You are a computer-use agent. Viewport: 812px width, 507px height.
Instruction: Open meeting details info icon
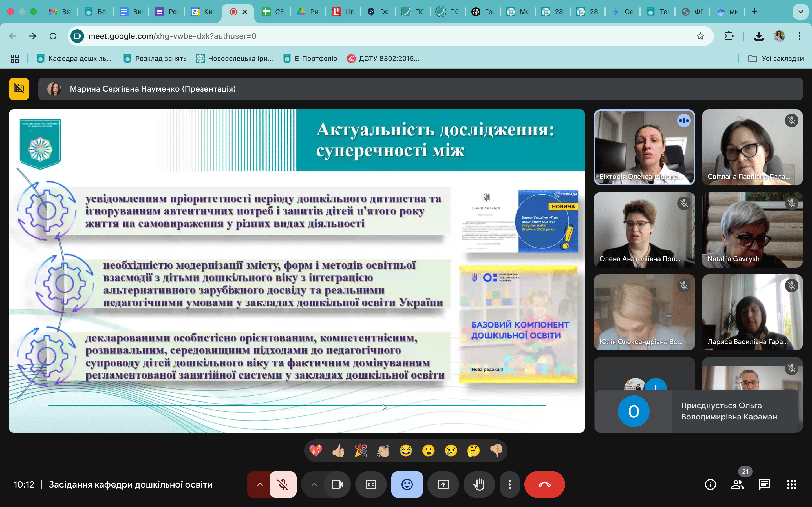tap(710, 484)
